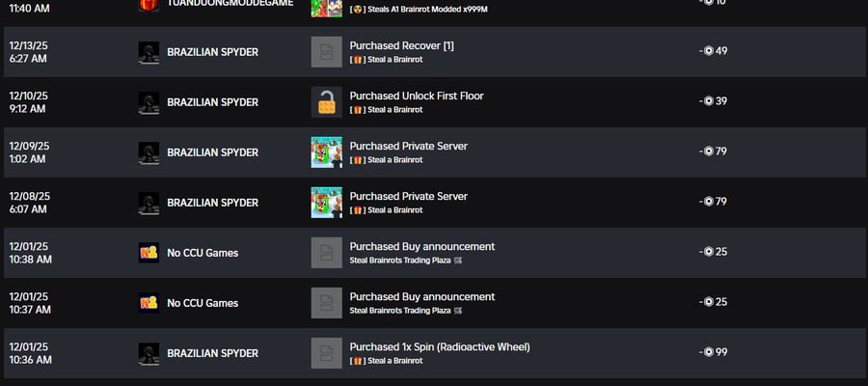Screen dimensions: 868x386
Task: Click No CCU Games logo at 10:38 AM
Action: pos(149,253)
